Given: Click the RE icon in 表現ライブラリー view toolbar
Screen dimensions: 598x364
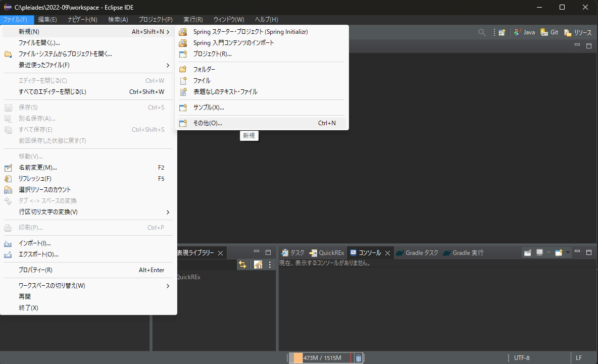Looking at the screenshot, I should point(258,264).
